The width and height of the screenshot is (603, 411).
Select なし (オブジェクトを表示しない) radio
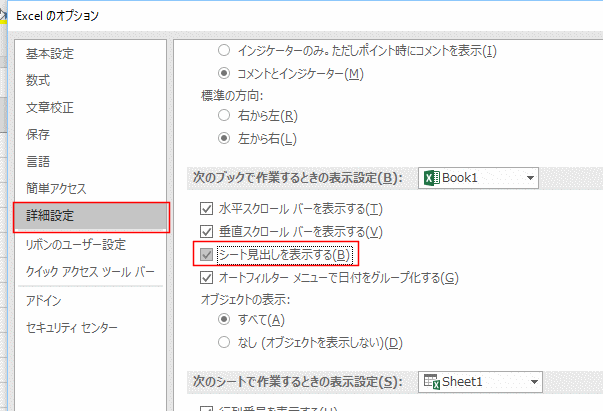click(x=224, y=342)
